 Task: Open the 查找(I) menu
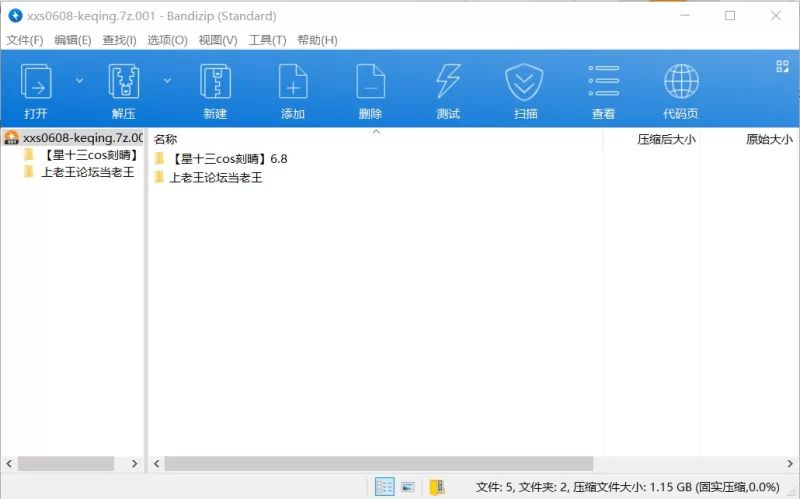coord(119,40)
